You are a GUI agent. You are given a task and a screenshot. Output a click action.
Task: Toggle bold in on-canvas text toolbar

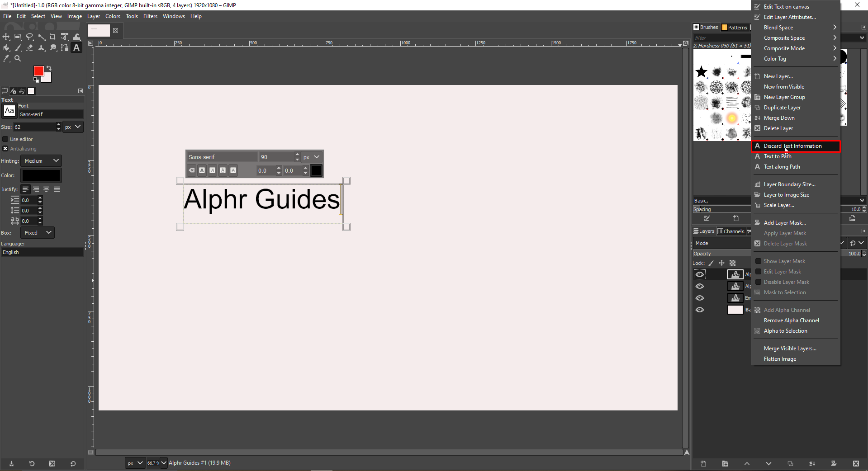point(202,170)
